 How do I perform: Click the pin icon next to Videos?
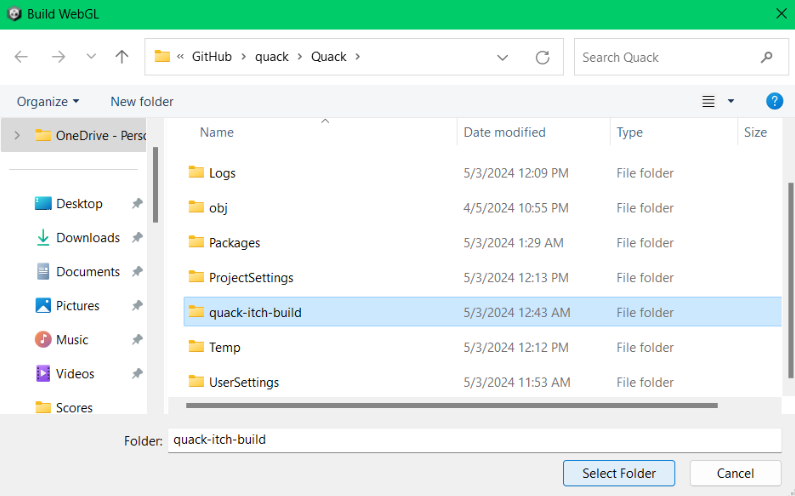137,373
